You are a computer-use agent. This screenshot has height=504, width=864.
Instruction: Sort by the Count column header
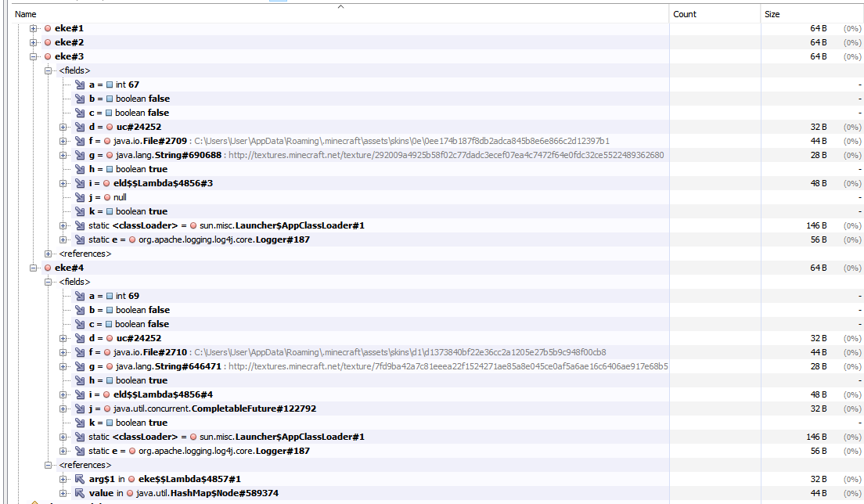(684, 14)
